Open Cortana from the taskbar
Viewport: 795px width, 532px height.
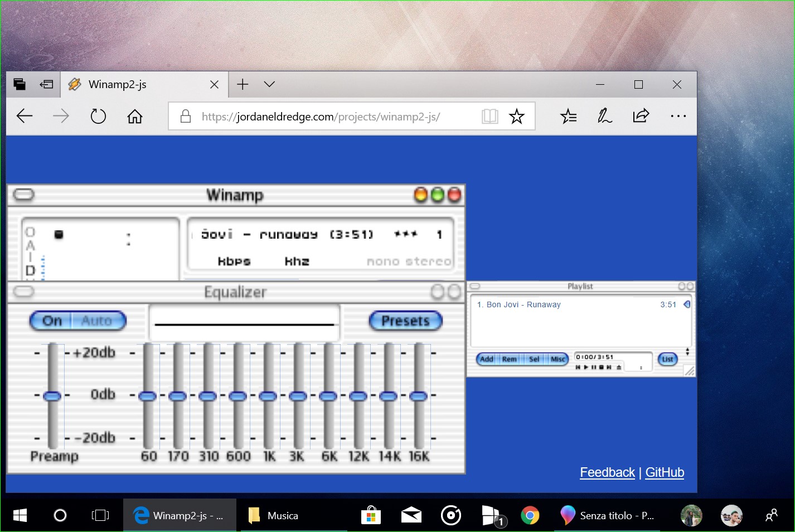pos(60,515)
